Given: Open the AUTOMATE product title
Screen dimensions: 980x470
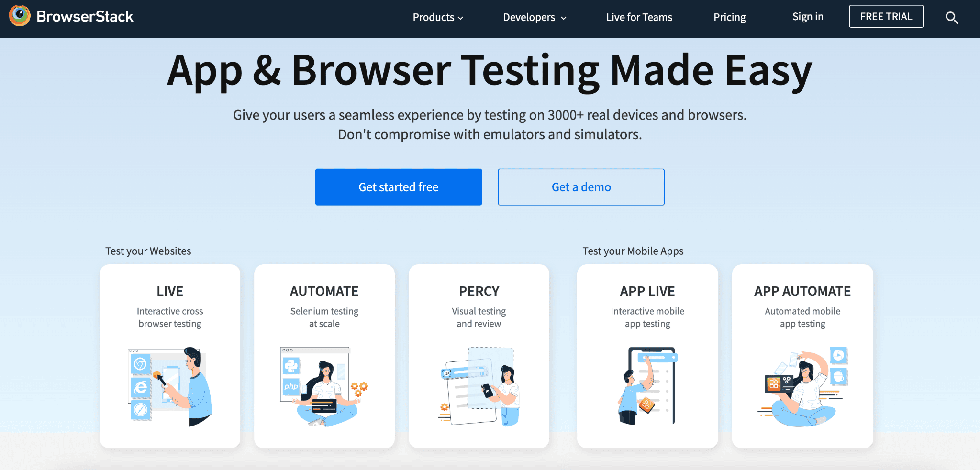Looking at the screenshot, I should point(324,291).
